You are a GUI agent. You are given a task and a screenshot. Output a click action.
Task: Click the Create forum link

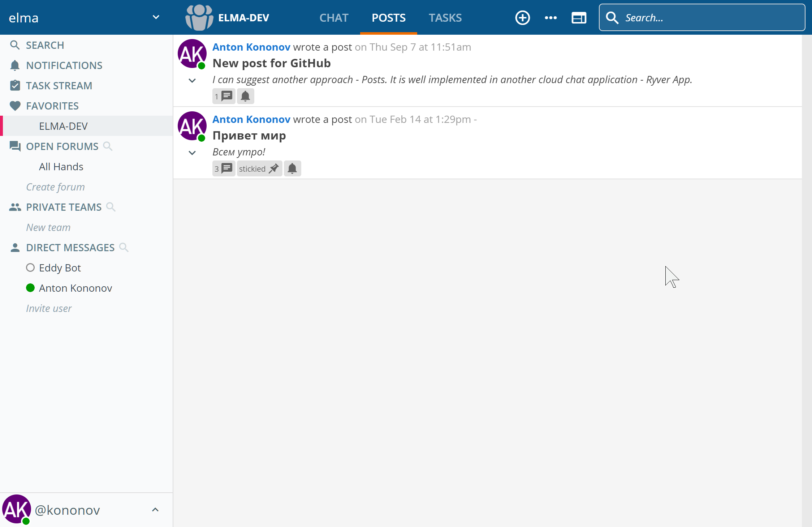pyautogui.click(x=55, y=187)
